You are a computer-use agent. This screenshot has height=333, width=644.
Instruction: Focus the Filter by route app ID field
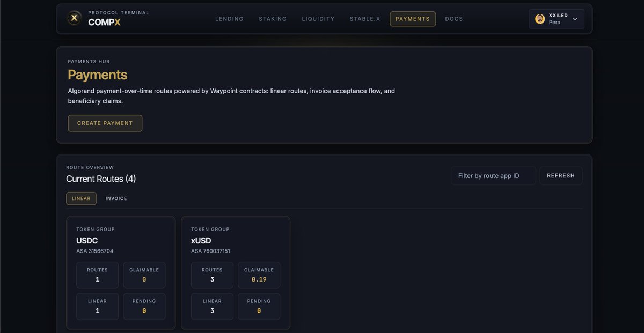(493, 176)
